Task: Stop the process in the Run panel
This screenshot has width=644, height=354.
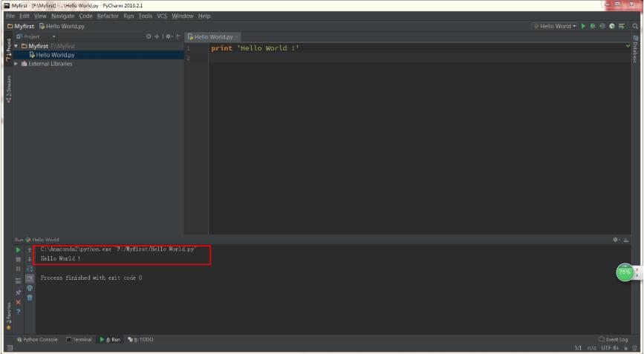Action: (18, 259)
